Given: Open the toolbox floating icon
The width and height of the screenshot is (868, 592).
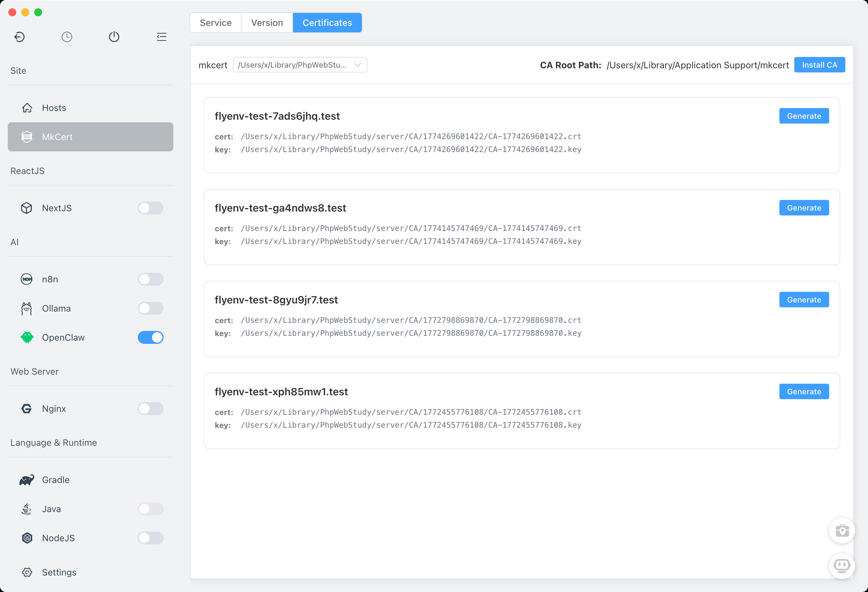Looking at the screenshot, I should 842,530.
